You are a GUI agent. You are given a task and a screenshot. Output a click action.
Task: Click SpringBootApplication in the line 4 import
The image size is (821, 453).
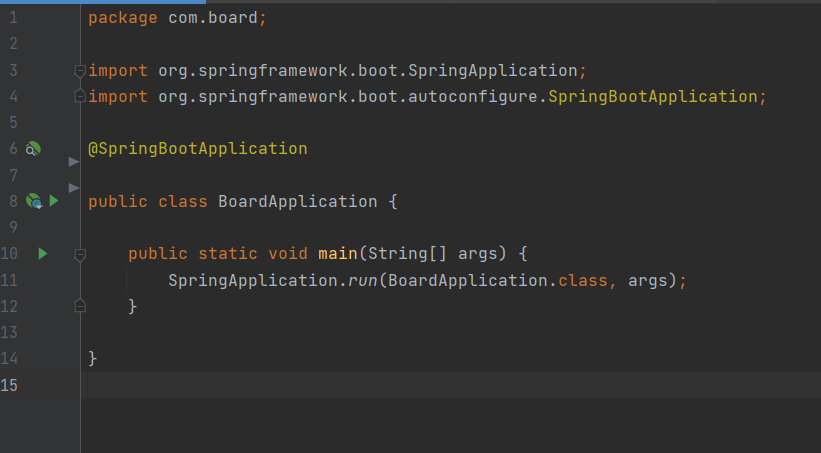point(652,97)
